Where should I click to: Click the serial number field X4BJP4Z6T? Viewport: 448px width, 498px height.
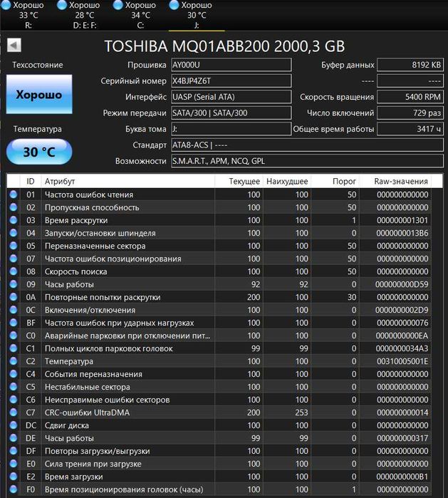point(231,81)
